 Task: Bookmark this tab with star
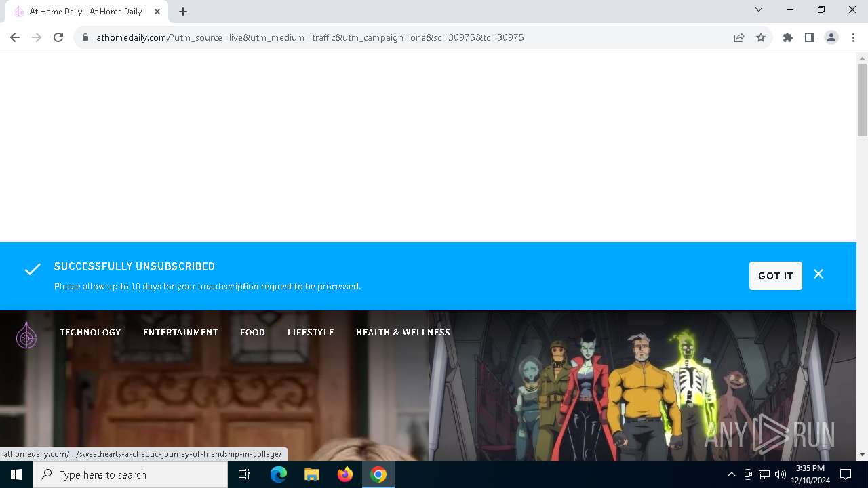(x=761, y=37)
